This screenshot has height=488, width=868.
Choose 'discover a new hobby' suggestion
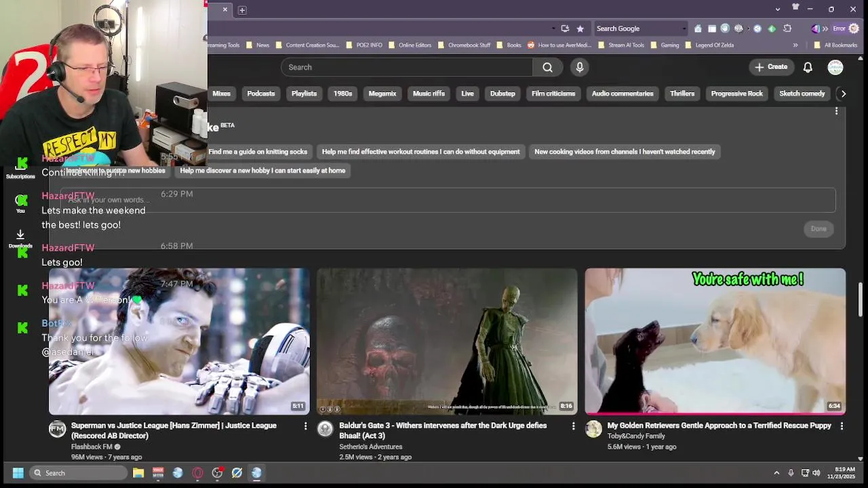click(x=262, y=171)
